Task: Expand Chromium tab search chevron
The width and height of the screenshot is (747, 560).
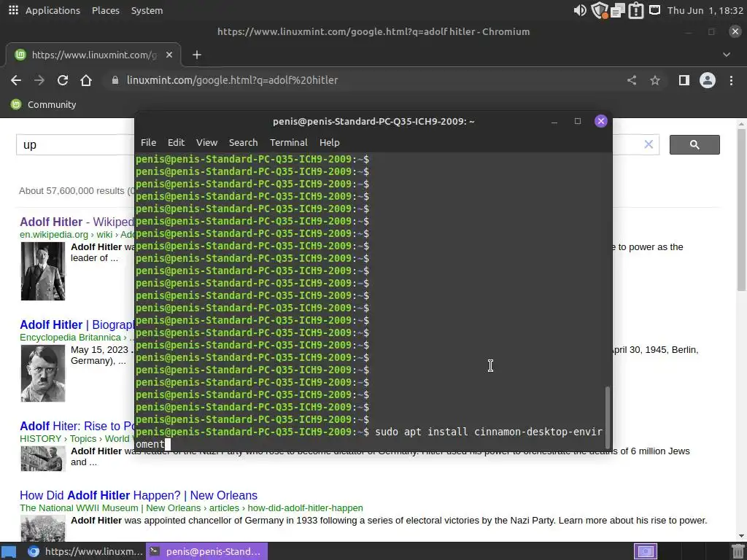Action: (727, 55)
